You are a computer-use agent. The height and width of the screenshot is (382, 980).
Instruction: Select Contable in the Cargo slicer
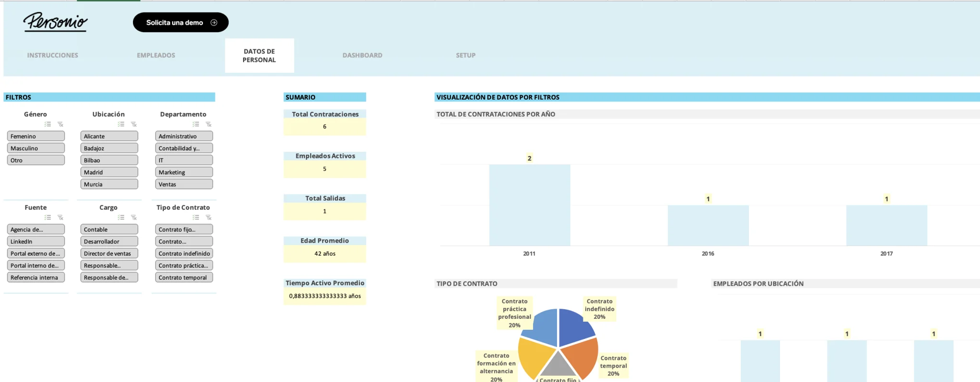pyautogui.click(x=109, y=230)
